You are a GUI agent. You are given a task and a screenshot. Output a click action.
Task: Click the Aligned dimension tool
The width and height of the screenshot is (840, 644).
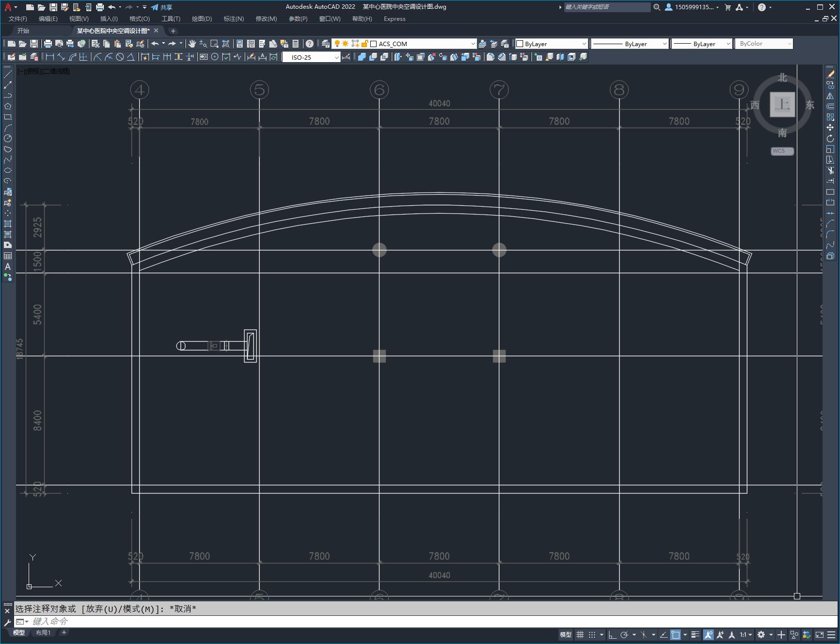click(x=61, y=57)
